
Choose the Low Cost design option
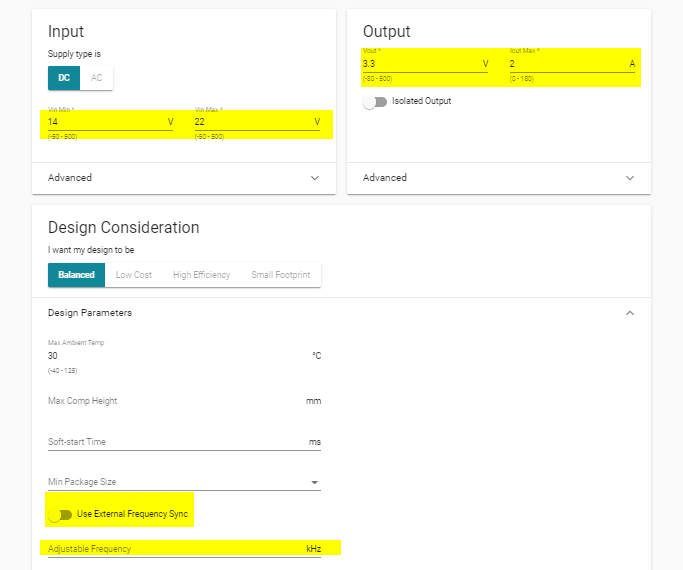(134, 275)
